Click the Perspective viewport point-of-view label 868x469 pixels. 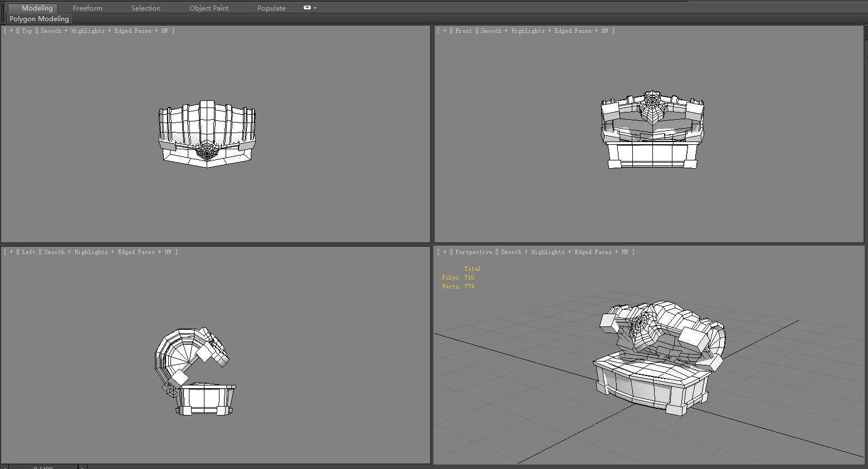point(474,252)
